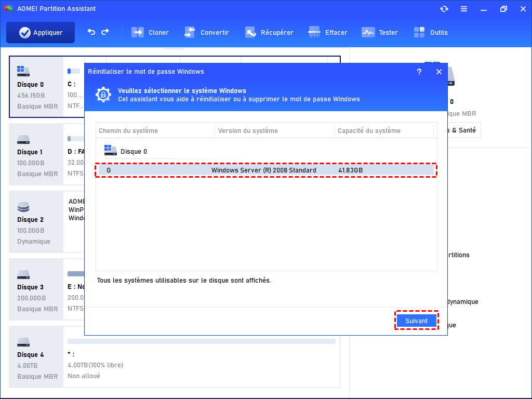Open the Cloner menu
Image resolution: width=532 pixels, height=399 pixels.
[x=150, y=33]
